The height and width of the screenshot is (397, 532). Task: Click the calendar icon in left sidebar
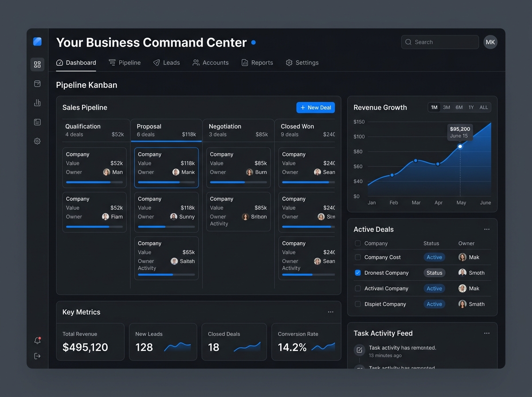[x=37, y=84]
